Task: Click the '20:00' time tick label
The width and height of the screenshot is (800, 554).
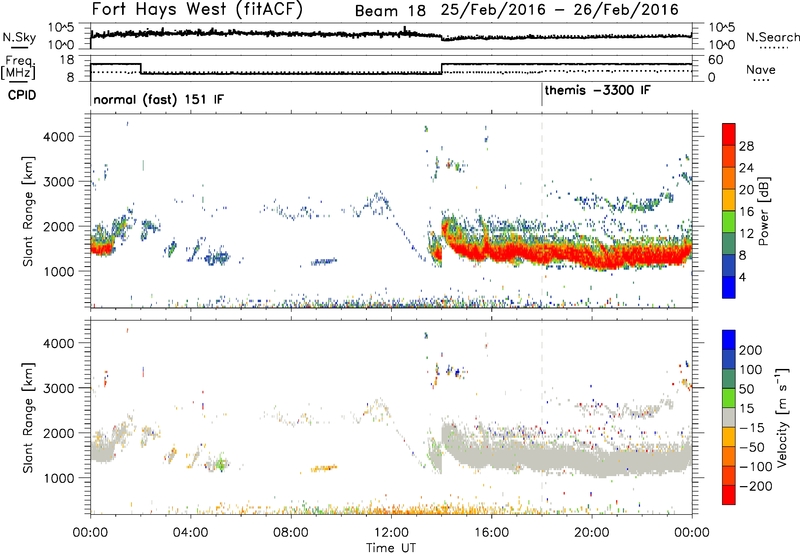Action: point(592,533)
